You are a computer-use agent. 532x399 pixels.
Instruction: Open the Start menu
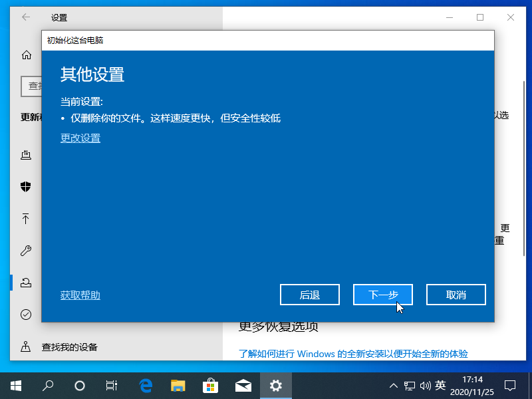click(15, 385)
